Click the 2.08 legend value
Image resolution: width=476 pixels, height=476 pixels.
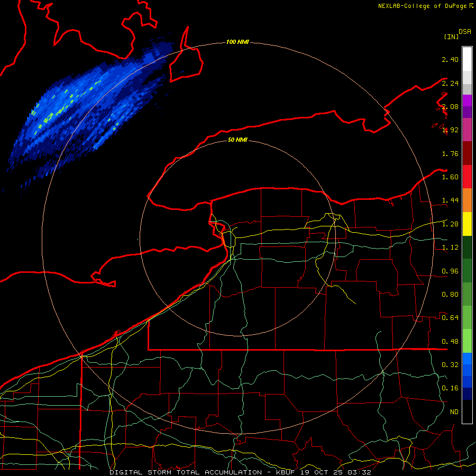tap(450, 106)
